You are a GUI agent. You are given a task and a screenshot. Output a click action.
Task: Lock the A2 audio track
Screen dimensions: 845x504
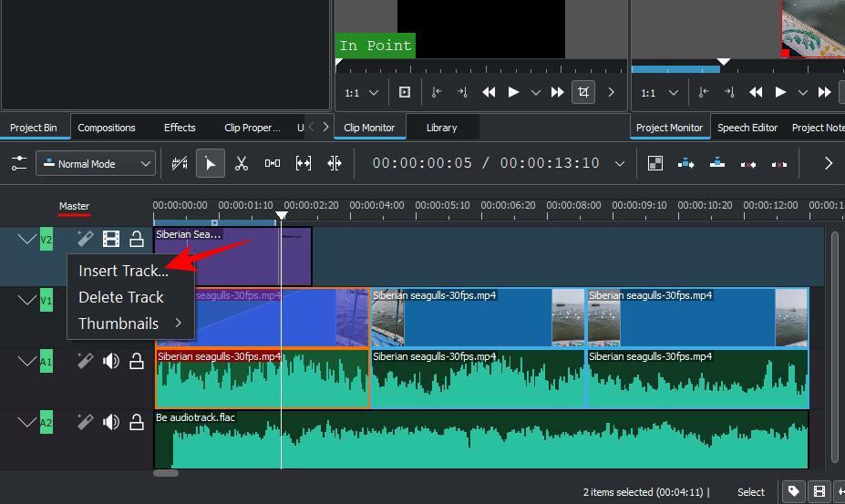[x=137, y=422]
